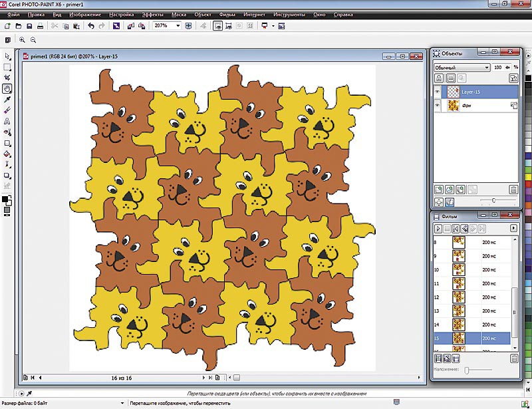Open the opacity arrows beside 100
Image resolution: width=532 pixels, height=409 pixels.
(507, 67)
